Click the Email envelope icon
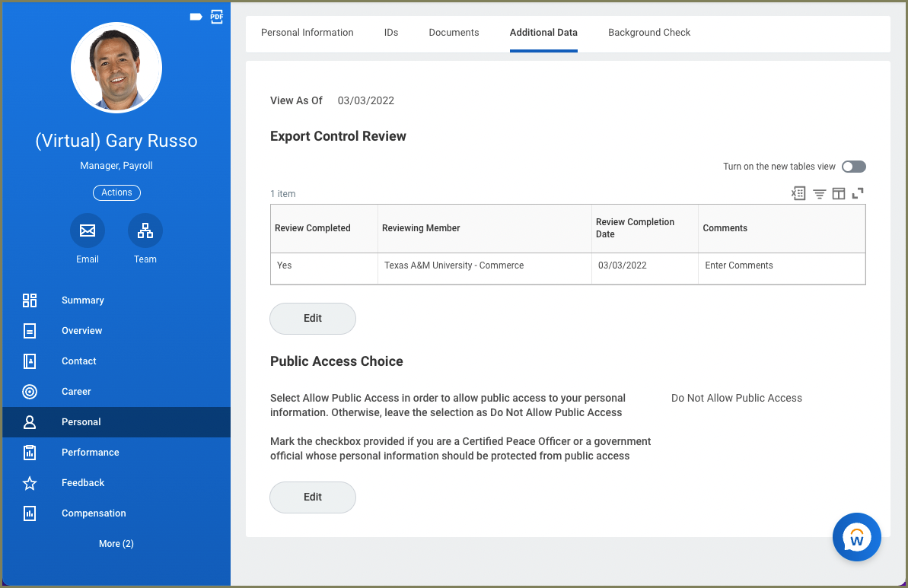This screenshot has width=908, height=588. (x=88, y=230)
